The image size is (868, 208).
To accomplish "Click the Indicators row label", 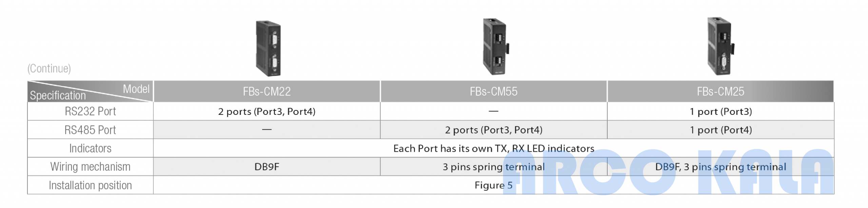I will pyautogui.click(x=90, y=148).
